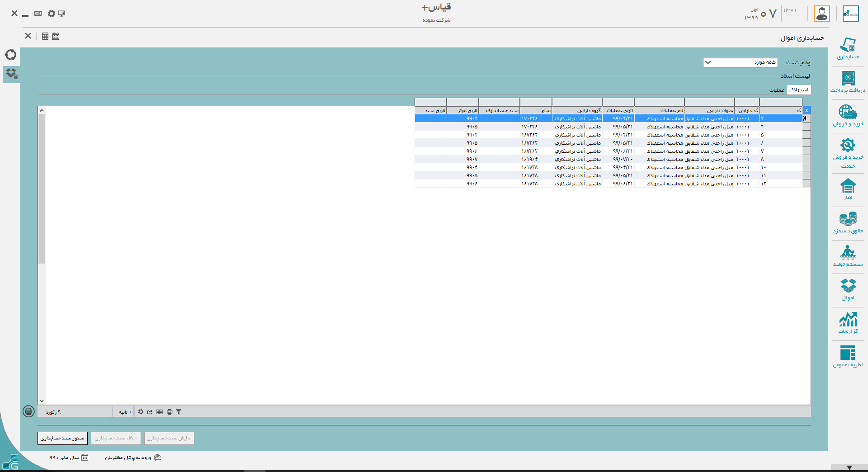The width and height of the screenshot is (868, 472).
Task: Click حذف سند حسابداری button
Action: (116, 438)
